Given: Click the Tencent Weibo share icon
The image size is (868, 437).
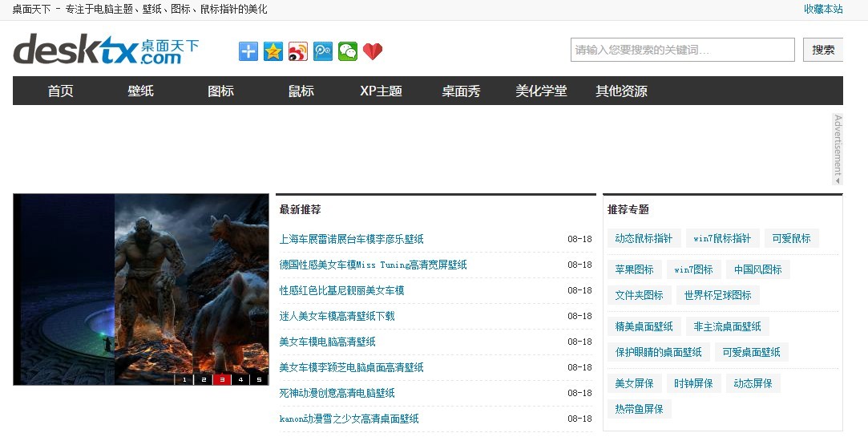Looking at the screenshot, I should click(323, 51).
